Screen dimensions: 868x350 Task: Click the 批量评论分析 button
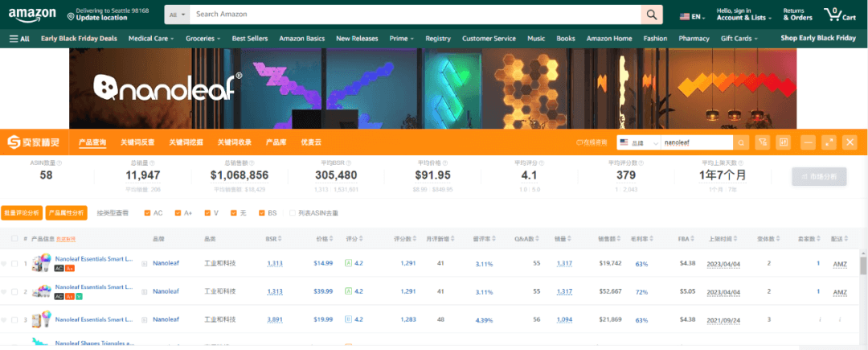coord(22,212)
